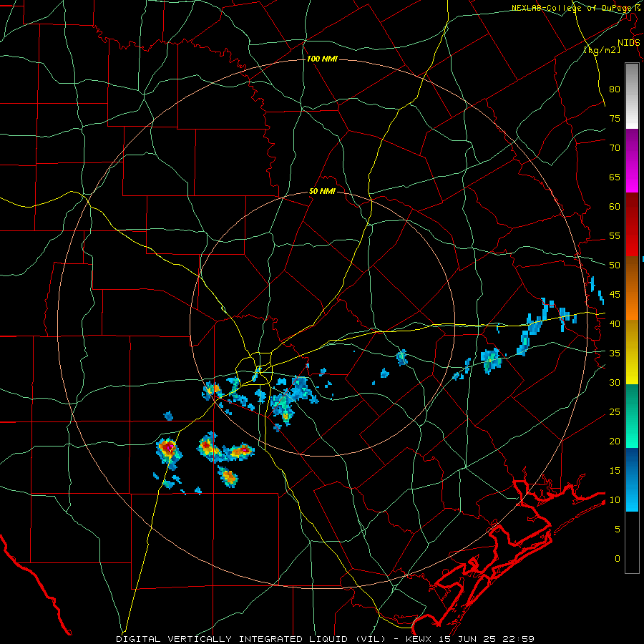
Task: Click the "65" value on the color scale
Action: pyautogui.click(x=615, y=177)
